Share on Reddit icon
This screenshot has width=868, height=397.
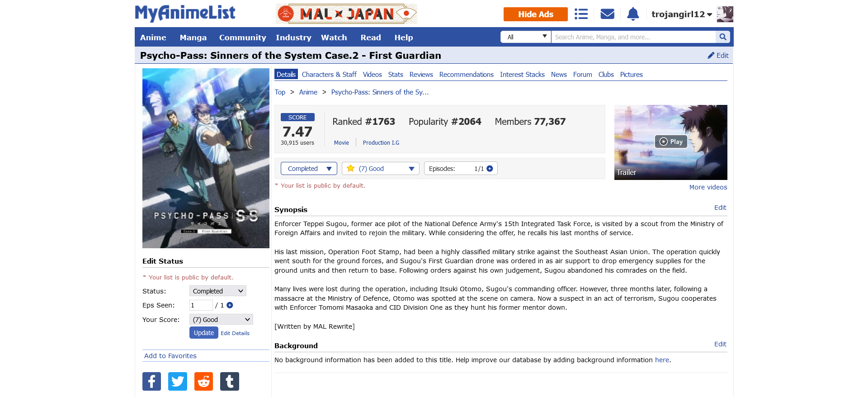click(203, 381)
